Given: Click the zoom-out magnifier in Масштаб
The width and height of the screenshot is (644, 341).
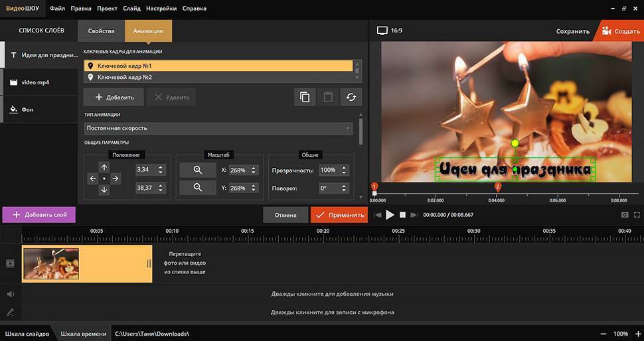Looking at the screenshot, I should pyautogui.click(x=197, y=188).
